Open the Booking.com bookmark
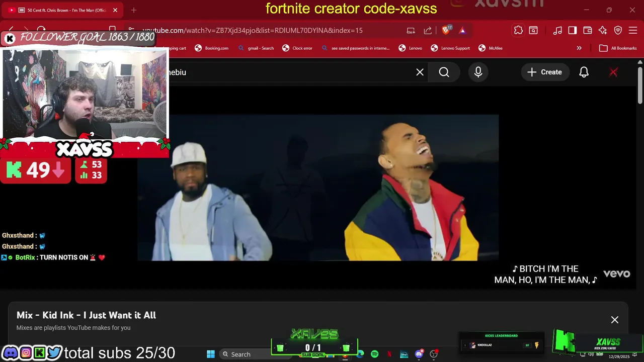 (x=212, y=48)
